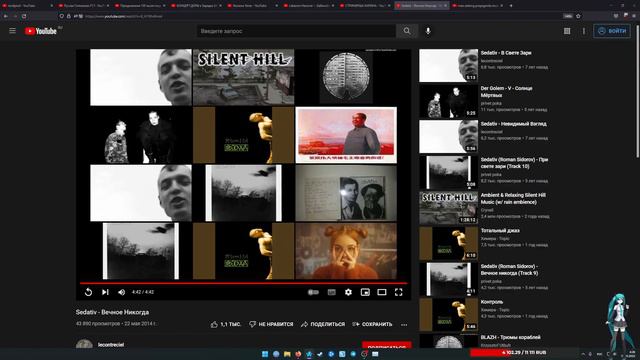Click the lecontreciel channel name under the video

click(111, 344)
